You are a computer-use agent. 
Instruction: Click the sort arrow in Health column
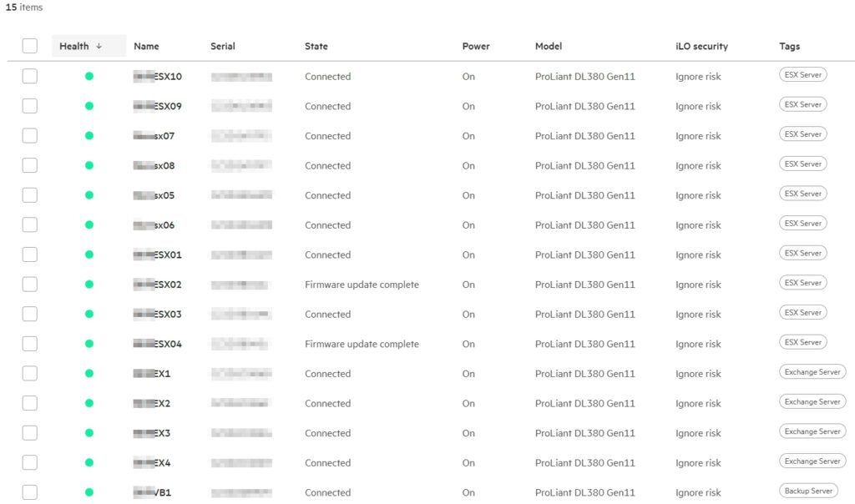pos(99,47)
